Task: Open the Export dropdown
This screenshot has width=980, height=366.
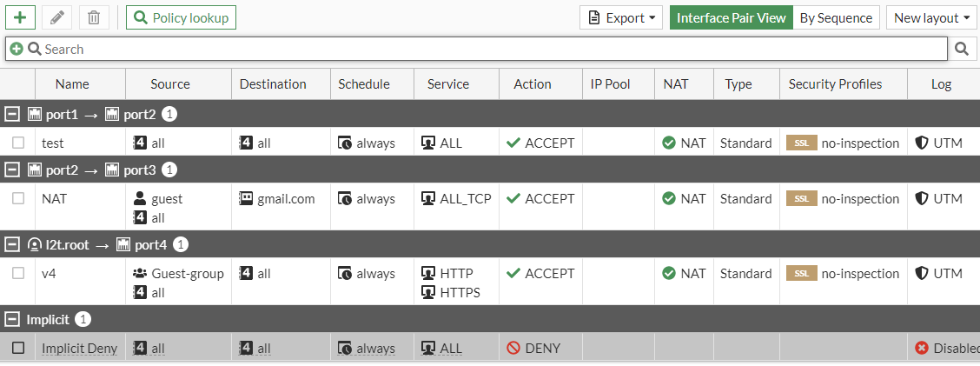Action: pyautogui.click(x=621, y=17)
